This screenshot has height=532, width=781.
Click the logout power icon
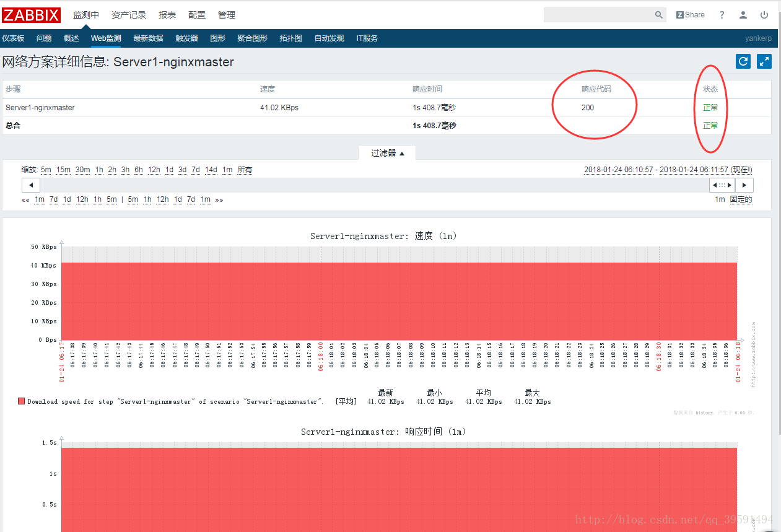764,14
